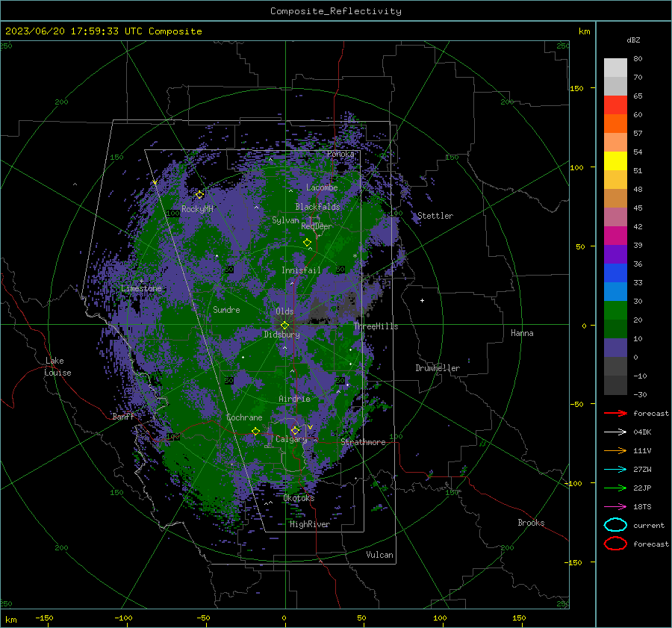Click the green 22JP arrow legend icon
The image size is (672, 628).
coord(615,488)
